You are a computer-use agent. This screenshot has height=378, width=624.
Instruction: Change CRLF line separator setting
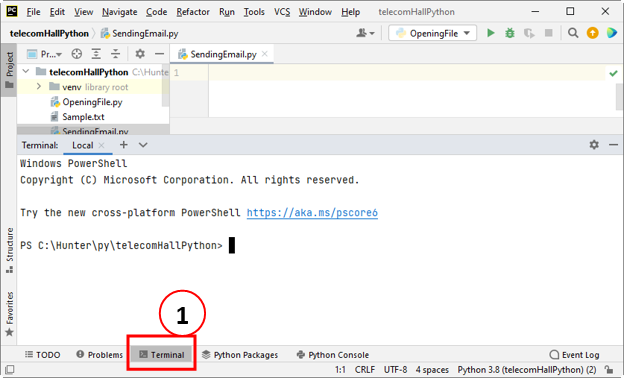coord(365,370)
